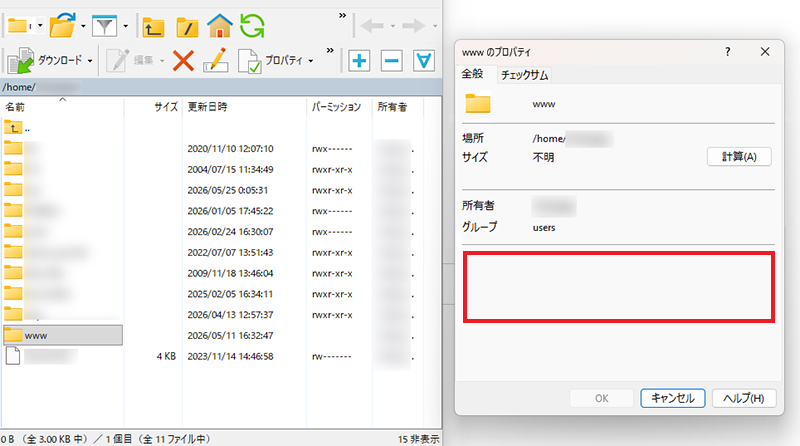800x446 pixels.
Task: Click the ? help icon in dialog title
Action: click(x=728, y=52)
